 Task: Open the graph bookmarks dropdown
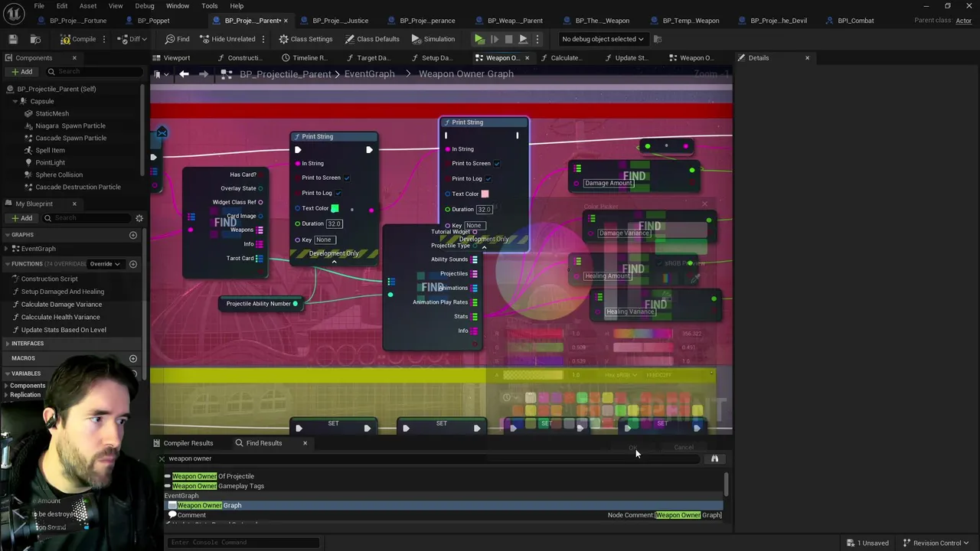(x=158, y=74)
